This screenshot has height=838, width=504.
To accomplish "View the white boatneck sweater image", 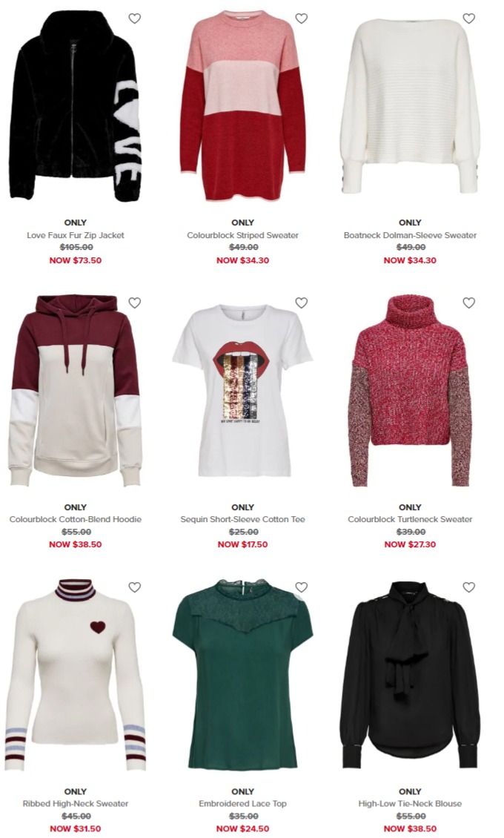I will [410, 107].
